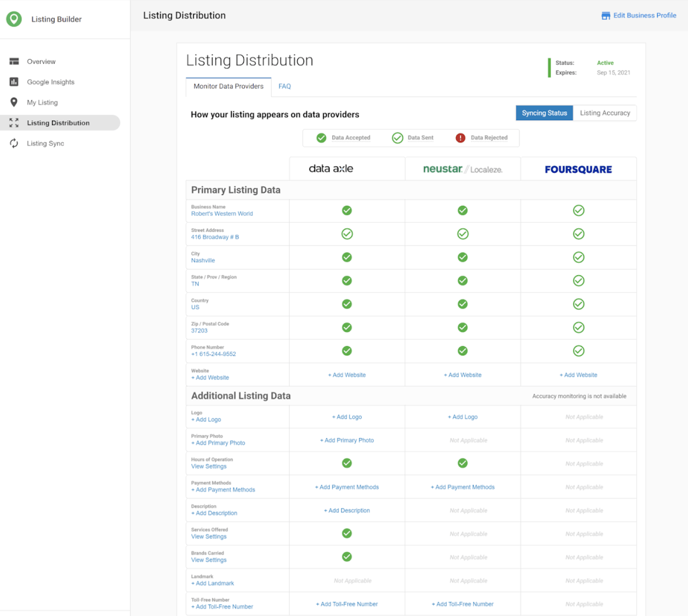Viewport: 688px width, 616px height.
Task: Click City status check under Foursquare
Action: (579, 257)
